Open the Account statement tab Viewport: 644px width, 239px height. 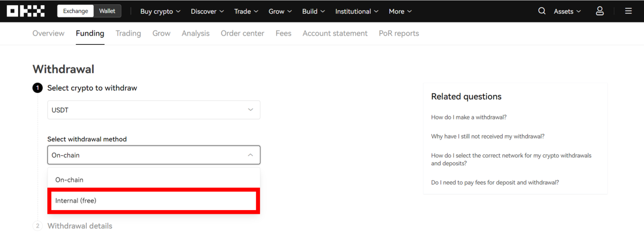click(x=335, y=34)
